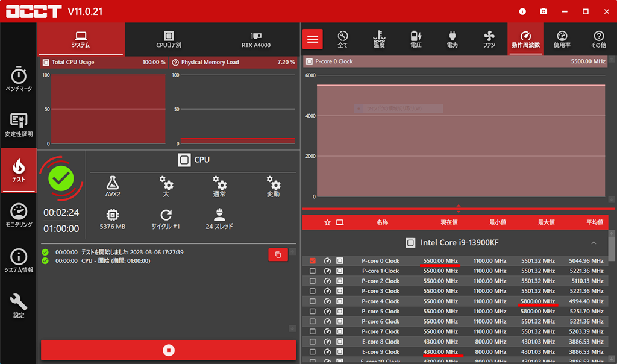This screenshot has width=617, height=364.
Task: Open the ベンチマーク benchmark sidebar icon
Action: click(19, 79)
